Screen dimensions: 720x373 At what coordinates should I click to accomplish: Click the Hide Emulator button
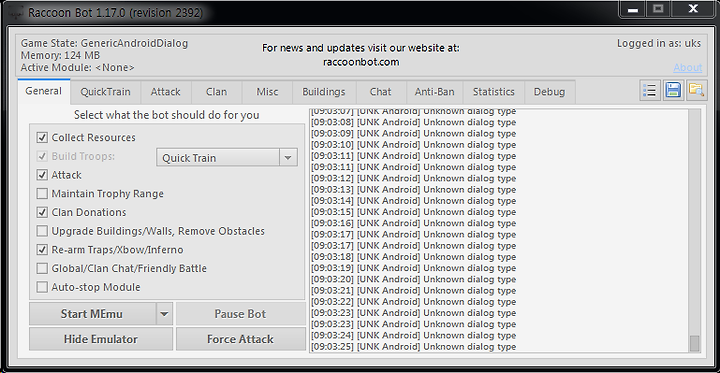click(101, 339)
